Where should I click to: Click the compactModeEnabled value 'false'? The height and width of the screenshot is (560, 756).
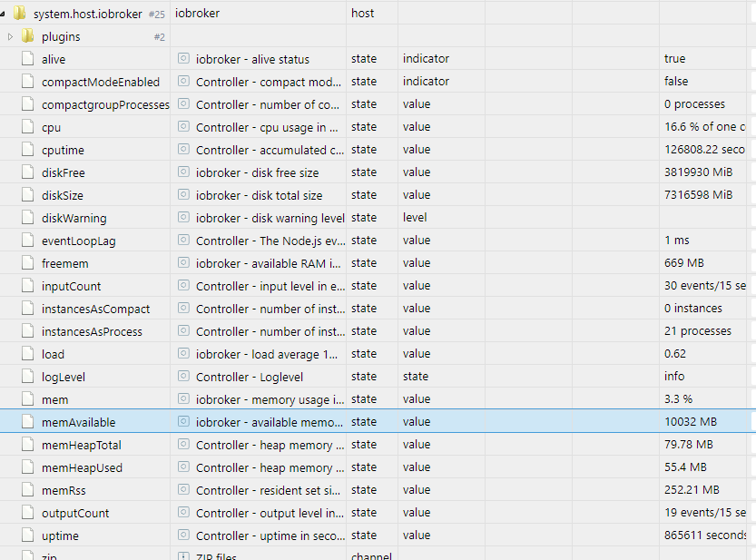coord(676,81)
